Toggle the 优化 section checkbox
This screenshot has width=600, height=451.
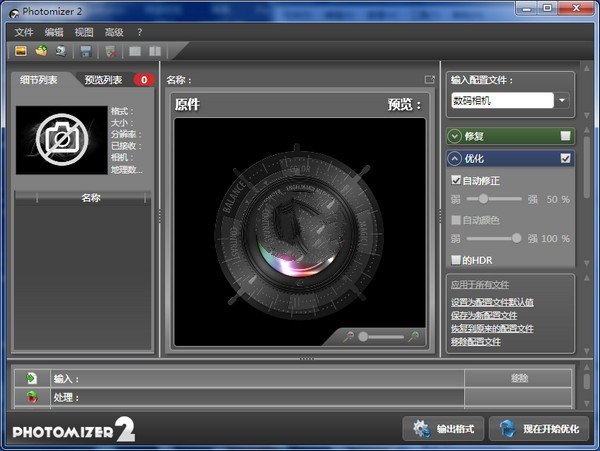pos(565,158)
